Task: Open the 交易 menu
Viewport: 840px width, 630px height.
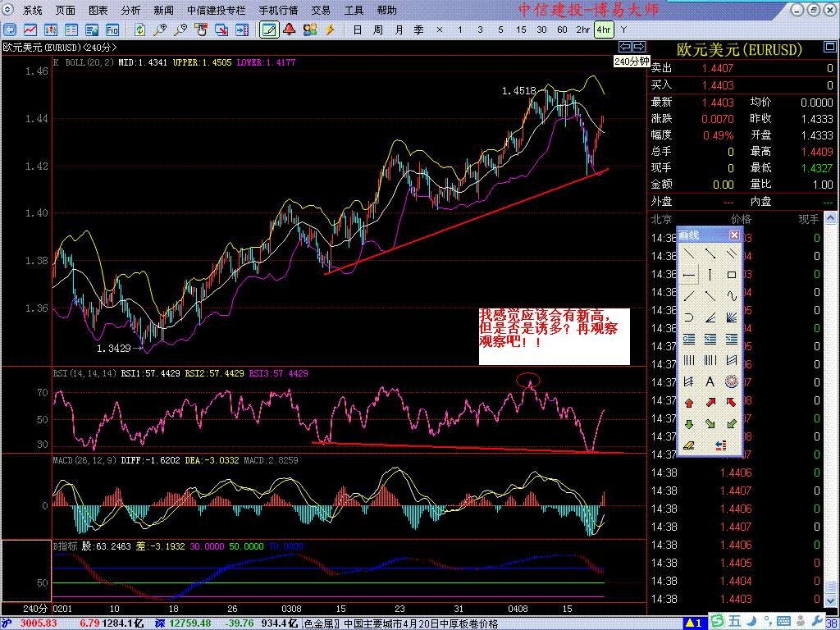Action: pos(321,10)
